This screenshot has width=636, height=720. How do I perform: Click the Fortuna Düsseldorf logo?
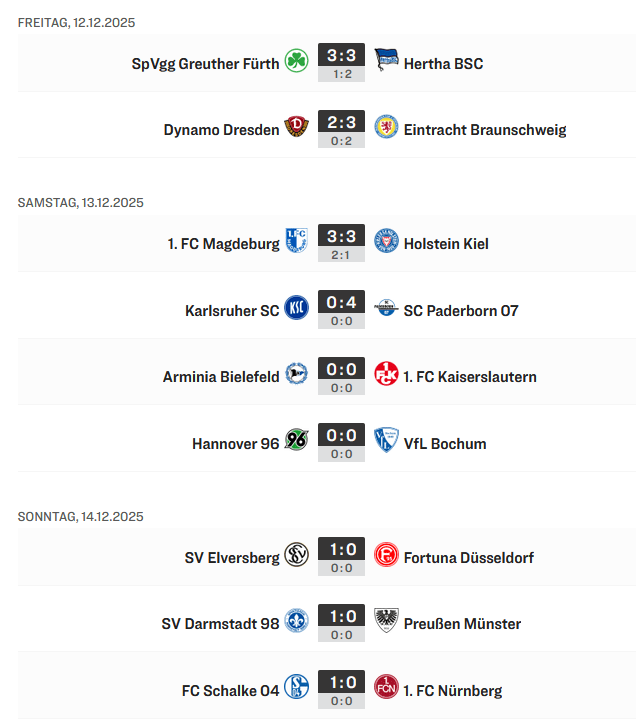click(386, 557)
